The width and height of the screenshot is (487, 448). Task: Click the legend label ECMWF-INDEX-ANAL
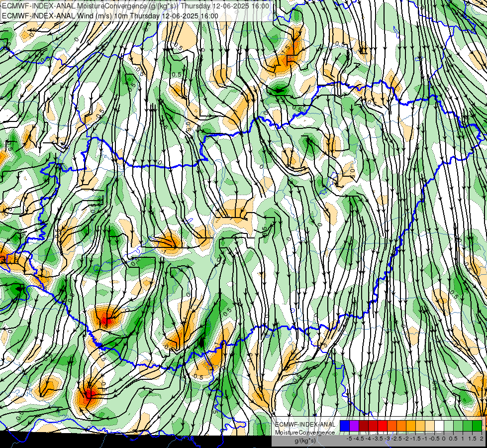point(305,425)
